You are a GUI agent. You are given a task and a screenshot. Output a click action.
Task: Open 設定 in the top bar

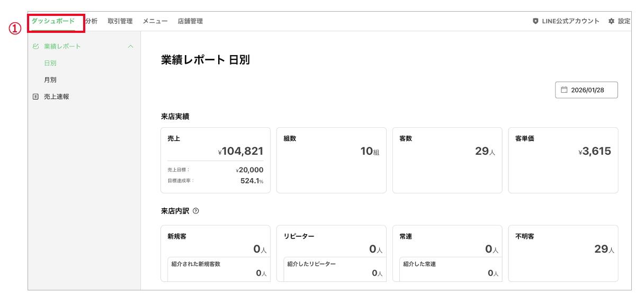[x=624, y=21]
